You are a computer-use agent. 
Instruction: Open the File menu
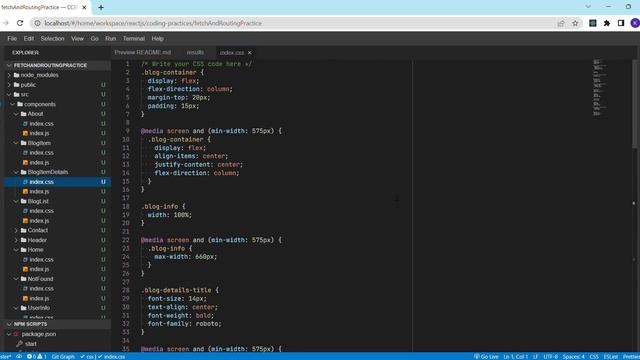12,38
